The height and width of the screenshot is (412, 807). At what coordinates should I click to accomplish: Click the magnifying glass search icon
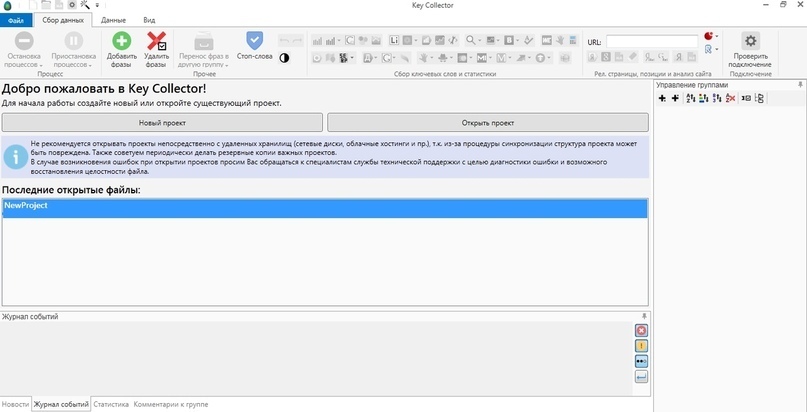[470, 40]
